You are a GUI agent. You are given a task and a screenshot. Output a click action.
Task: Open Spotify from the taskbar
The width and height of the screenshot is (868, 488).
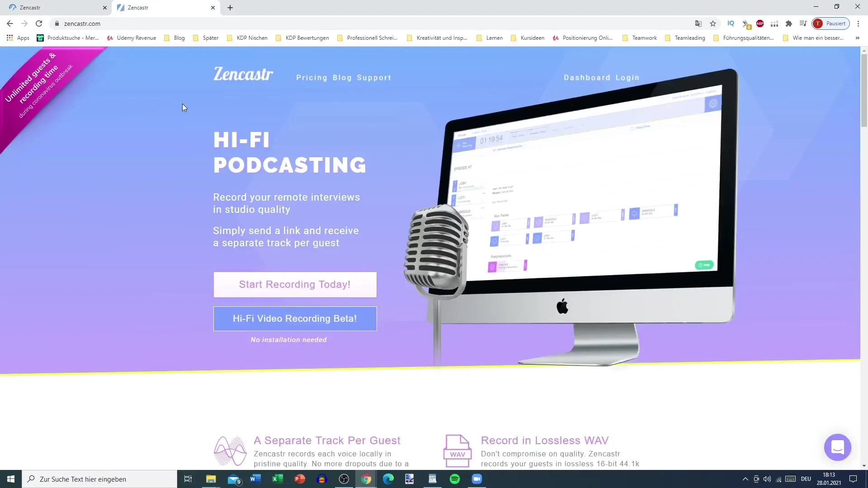pyautogui.click(x=455, y=479)
